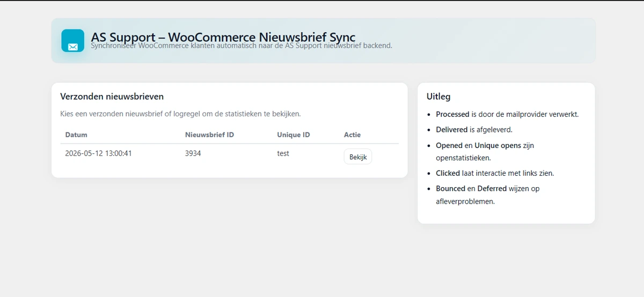This screenshot has height=297, width=644.
Task: Click the AS Support envelope logo icon
Action: [x=73, y=41]
